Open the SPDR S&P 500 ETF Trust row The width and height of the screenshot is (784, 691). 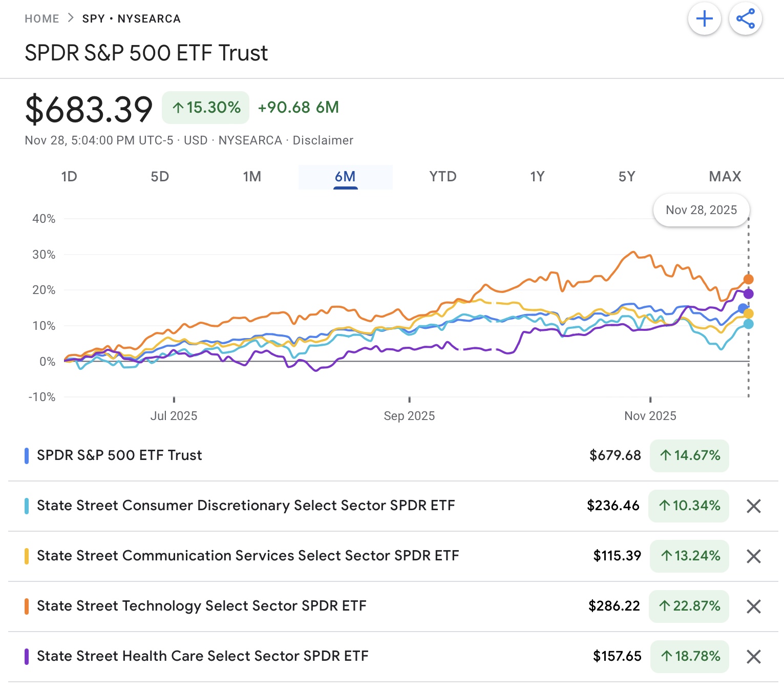119,455
